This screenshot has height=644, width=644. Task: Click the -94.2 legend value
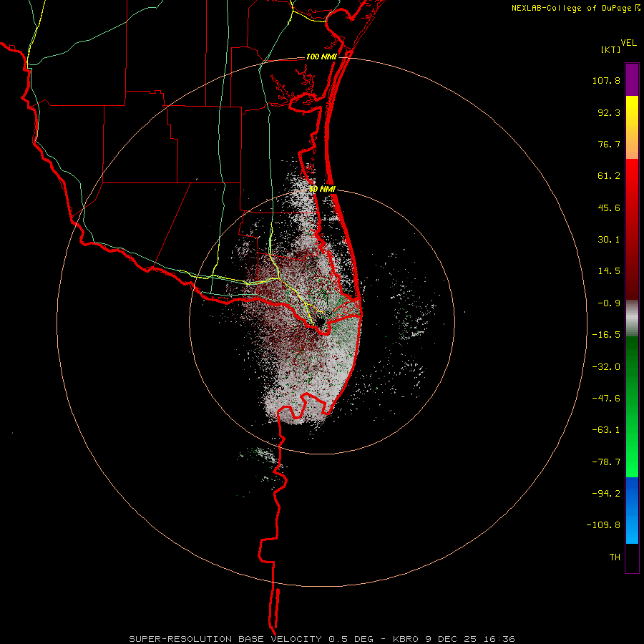(x=606, y=493)
